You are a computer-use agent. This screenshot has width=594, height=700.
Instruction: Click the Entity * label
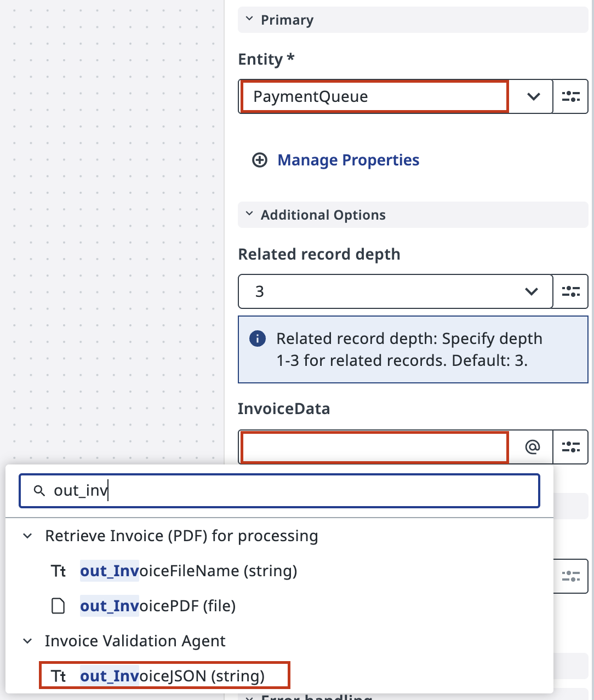point(266,59)
